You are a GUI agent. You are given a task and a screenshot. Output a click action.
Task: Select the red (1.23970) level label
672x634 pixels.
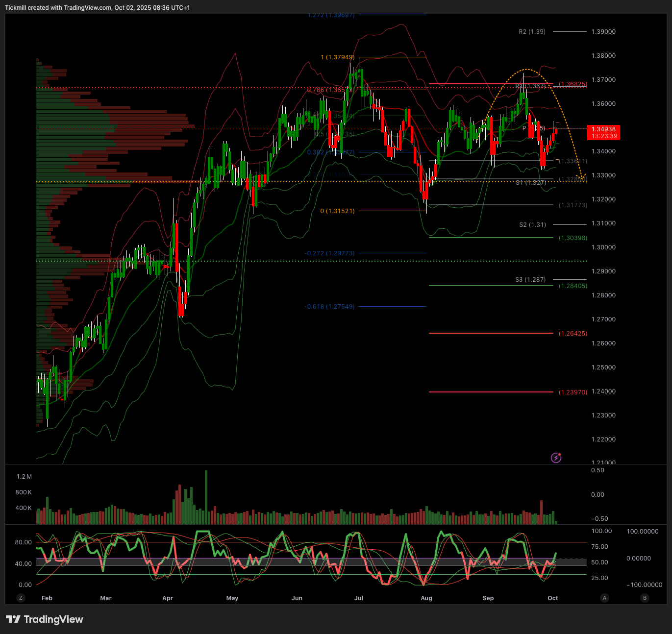pyautogui.click(x=572, y=392)
